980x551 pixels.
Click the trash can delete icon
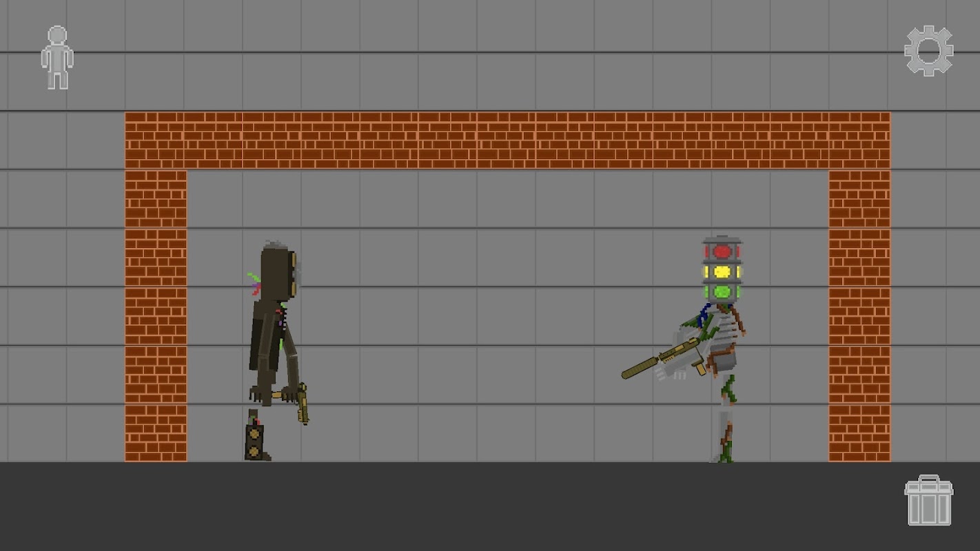pyautogui.click(x=928, y=501)
